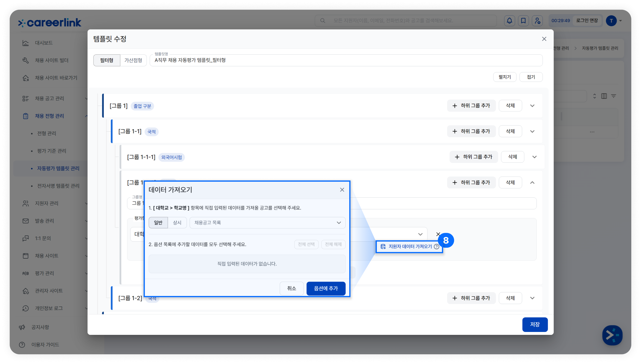This screenshot has width=641, height=364.
Task: Collapse the open group with up chevron
Action: coord(532,183)
